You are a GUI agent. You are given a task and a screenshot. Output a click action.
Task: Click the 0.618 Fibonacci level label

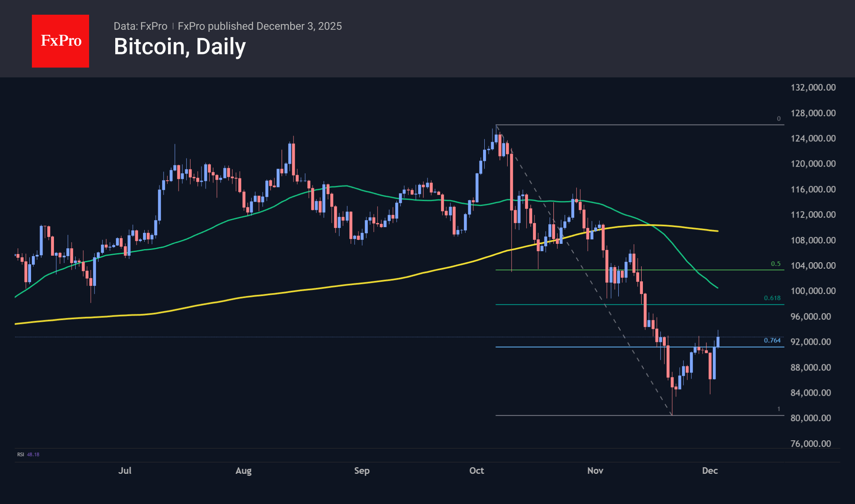click(772, 298)
